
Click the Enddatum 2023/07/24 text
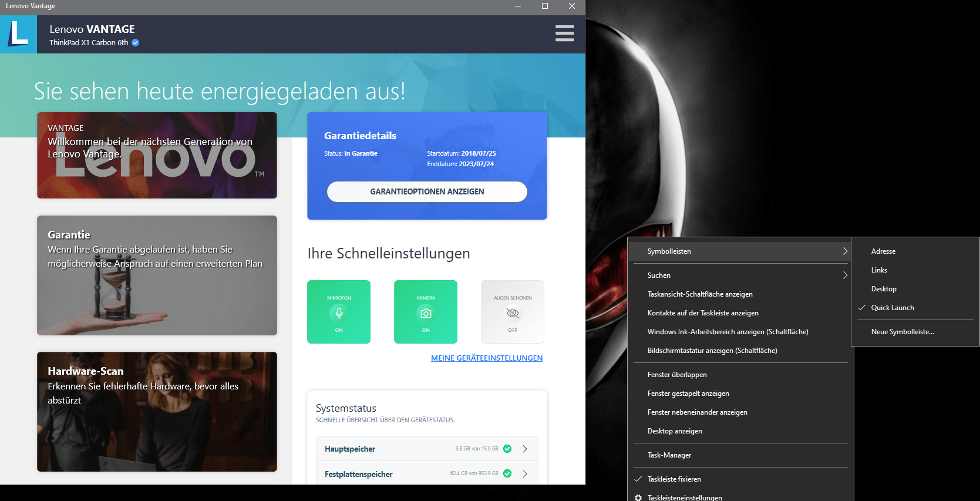[460, 164]
